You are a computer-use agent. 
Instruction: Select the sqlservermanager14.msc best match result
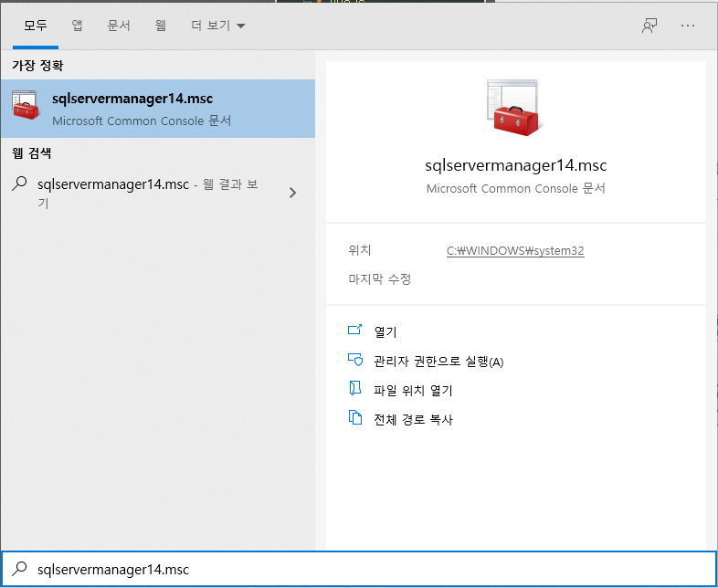point(157,109)
